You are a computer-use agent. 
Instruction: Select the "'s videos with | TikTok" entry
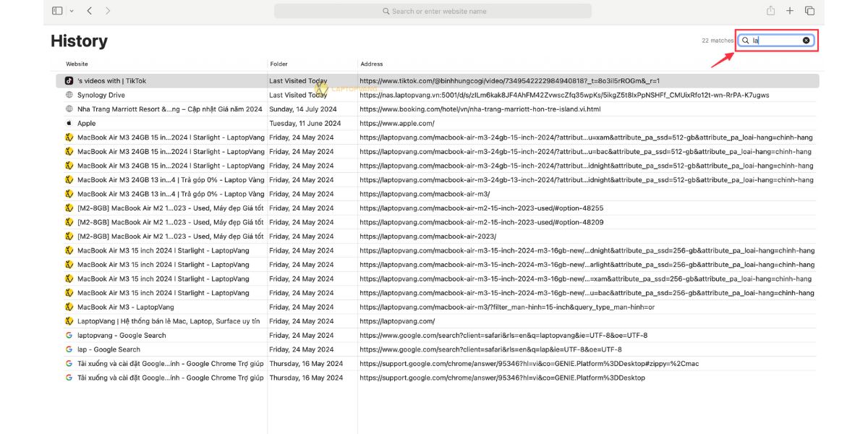pyautogui.click(x=111, y=81)
